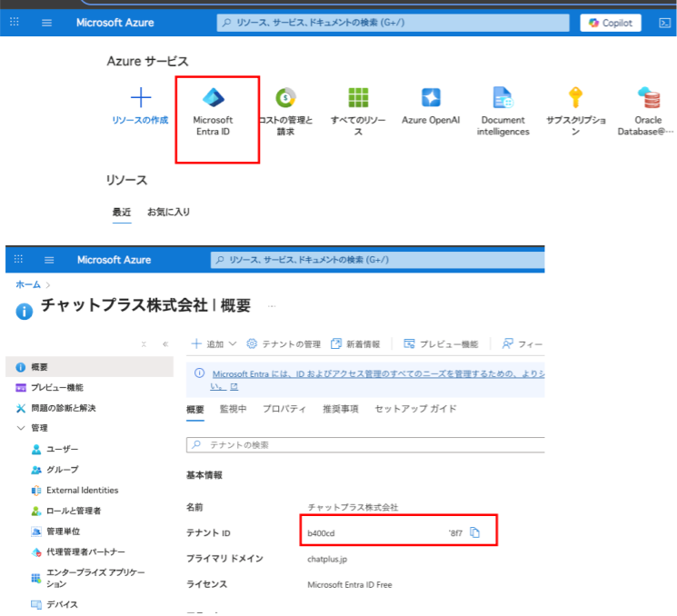This screenshot has width=677, height=616.
Task: Open プレビュー機能 toolbar button
Action: pos(441,344)
